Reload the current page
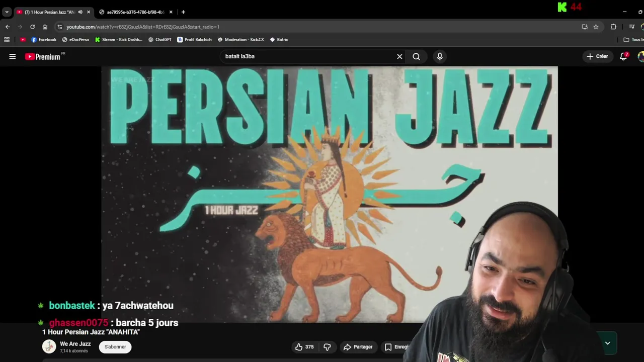644x362 pixels. point(32,27)
